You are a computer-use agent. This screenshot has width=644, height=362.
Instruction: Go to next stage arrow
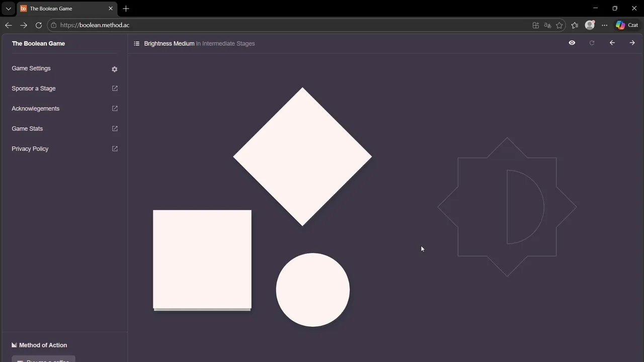[x=632, y=43]
